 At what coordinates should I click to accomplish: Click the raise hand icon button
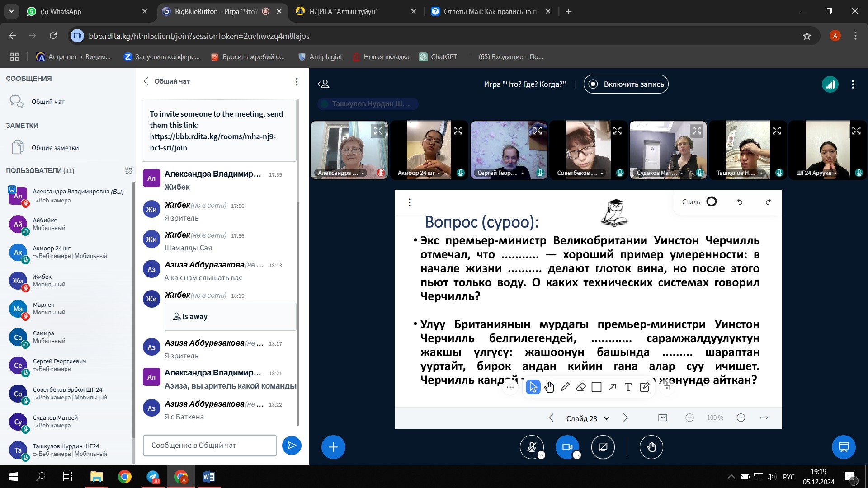(x=651, y=447)
